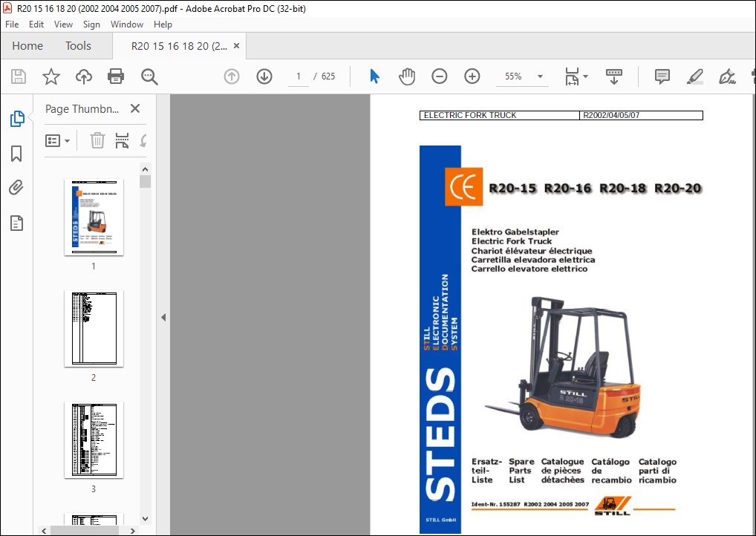This screenshot has height=536, width=756.
Task: Select page 2 thumbnail
Action: tap(94, 328)
